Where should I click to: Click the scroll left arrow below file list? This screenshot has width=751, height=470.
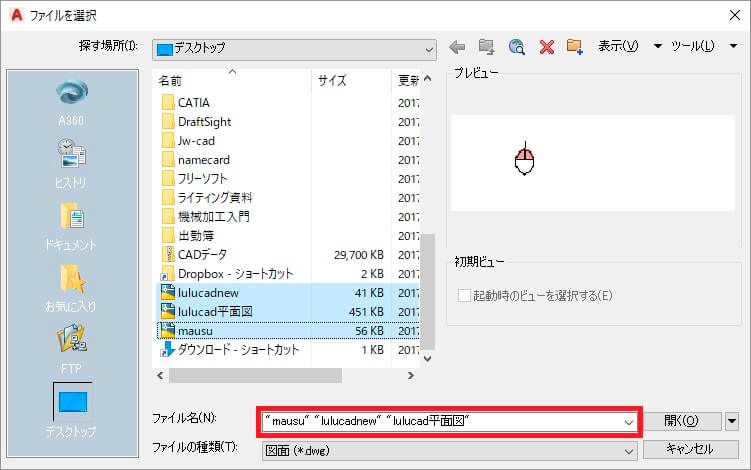(x=160, y=376)
